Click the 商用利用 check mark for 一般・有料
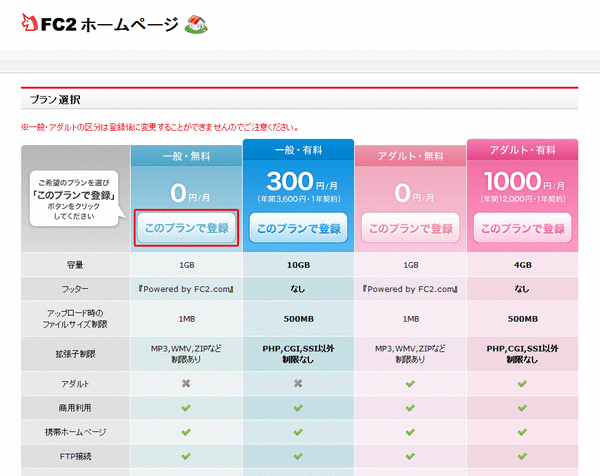 298,408
